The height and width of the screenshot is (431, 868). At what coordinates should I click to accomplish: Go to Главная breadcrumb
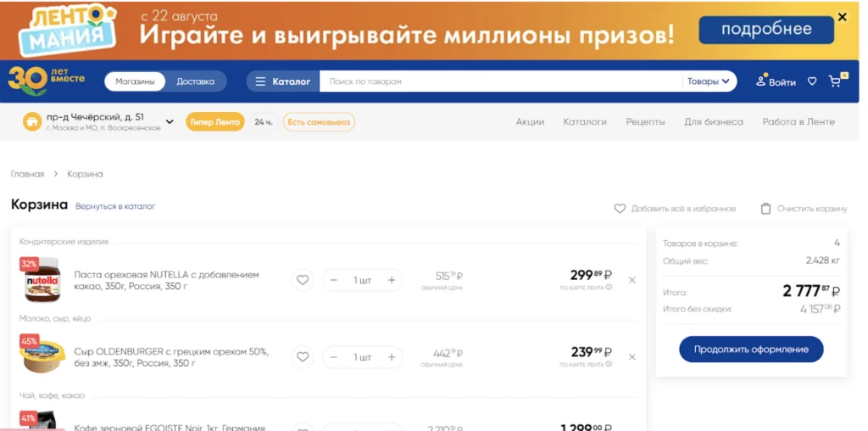coord(28,174)
